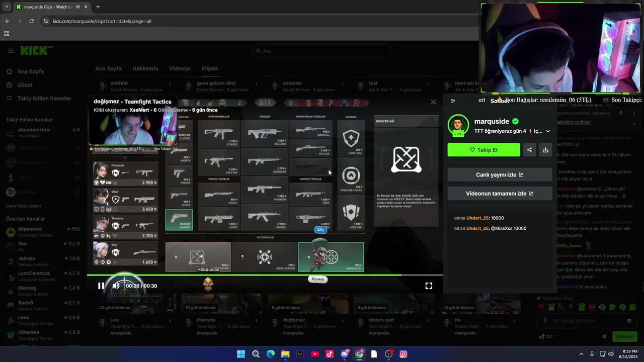The height and width of the screenshot is (362, 644).
Task: Open YouTube app from taskbar
Action: click(x=315, y=354)
